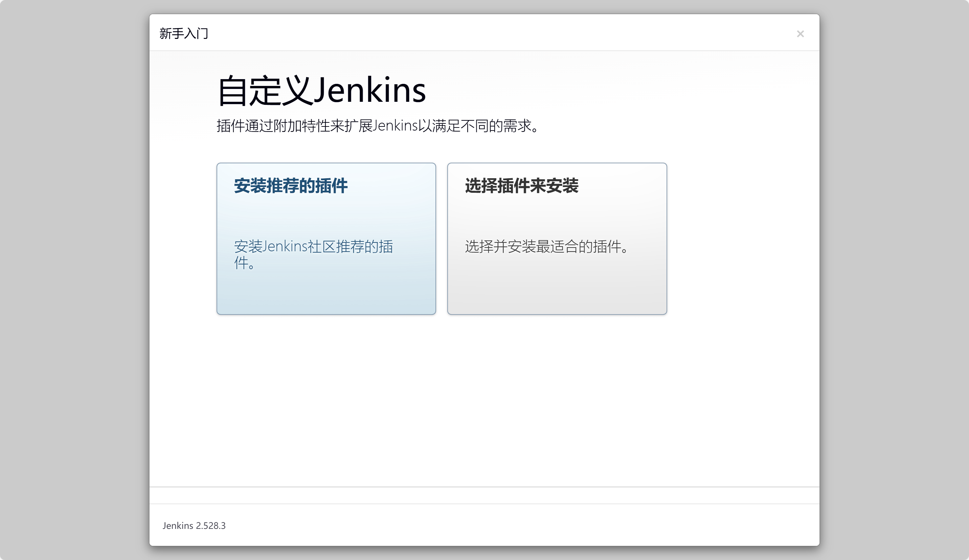The width and height of the screenshot is (969, 560).
Task: Click the 选择并安装最适合的插件 description text
Action: tap(546, 247)
